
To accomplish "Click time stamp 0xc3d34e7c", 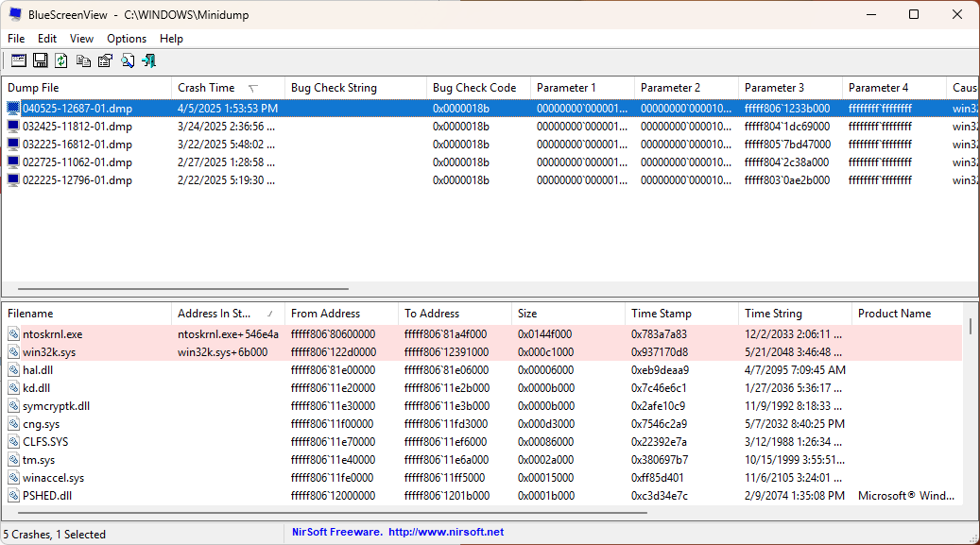I will (x=660, y=496).
